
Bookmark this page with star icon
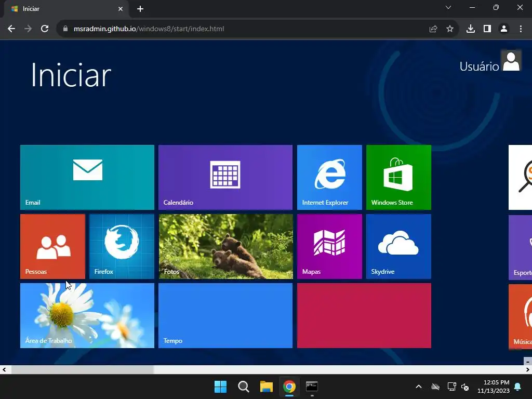point(450,29)
